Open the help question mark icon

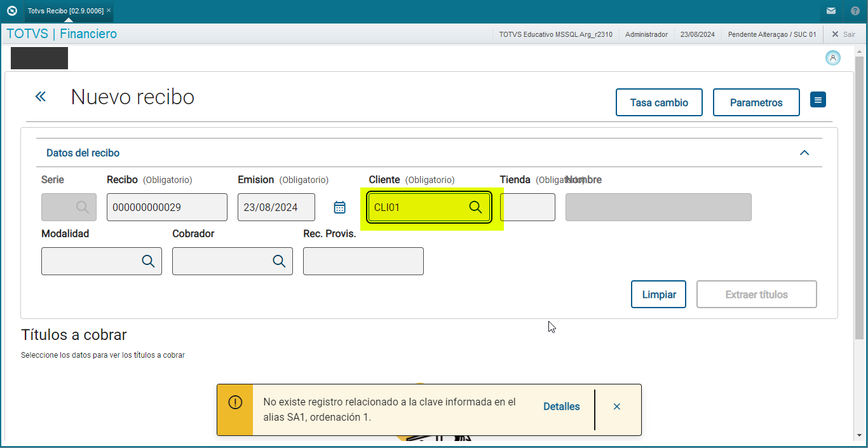(855, 11)
